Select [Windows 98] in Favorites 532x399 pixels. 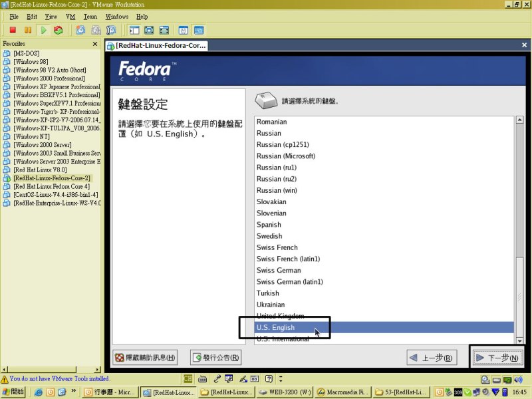(31, 61)
